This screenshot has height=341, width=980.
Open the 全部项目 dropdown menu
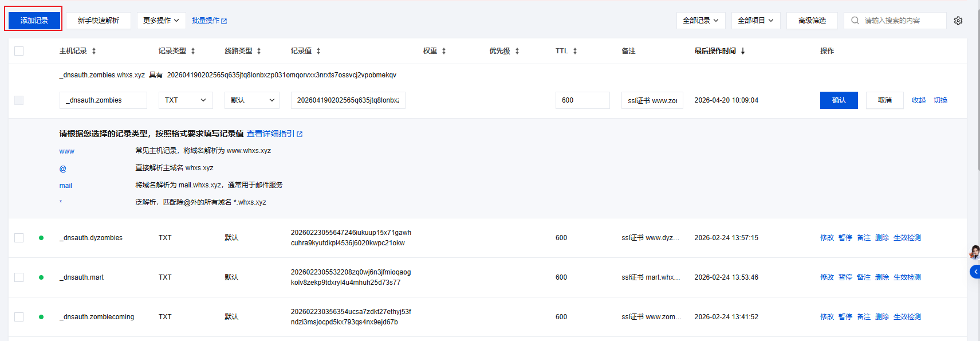click(755, 21)
